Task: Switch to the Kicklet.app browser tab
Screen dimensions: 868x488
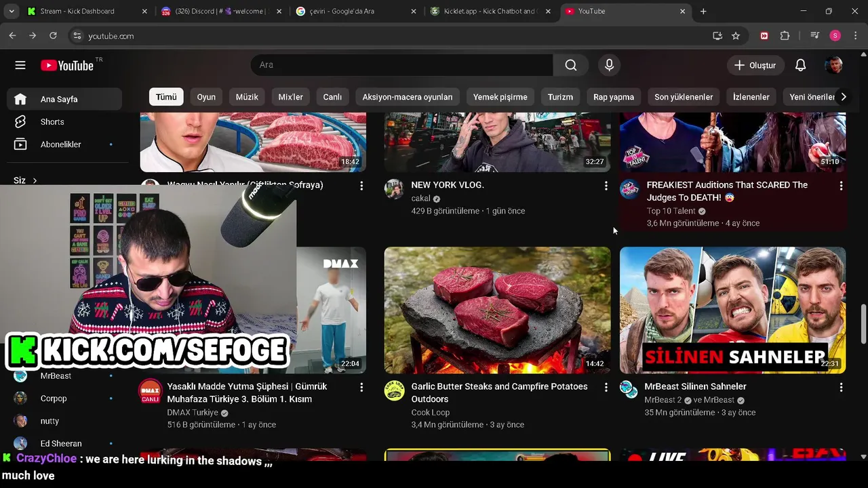Action: [490, 12]
